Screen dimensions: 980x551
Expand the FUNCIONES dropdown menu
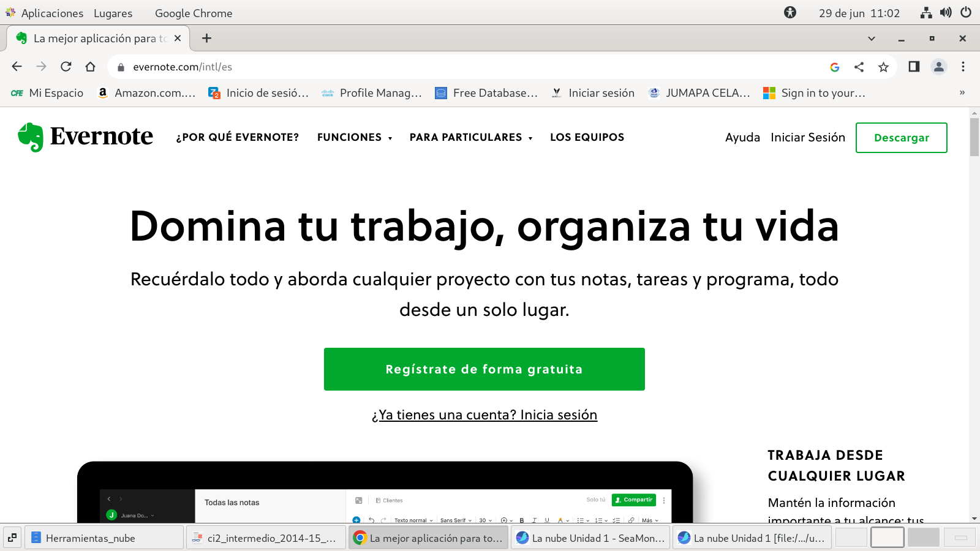[355, 137]
